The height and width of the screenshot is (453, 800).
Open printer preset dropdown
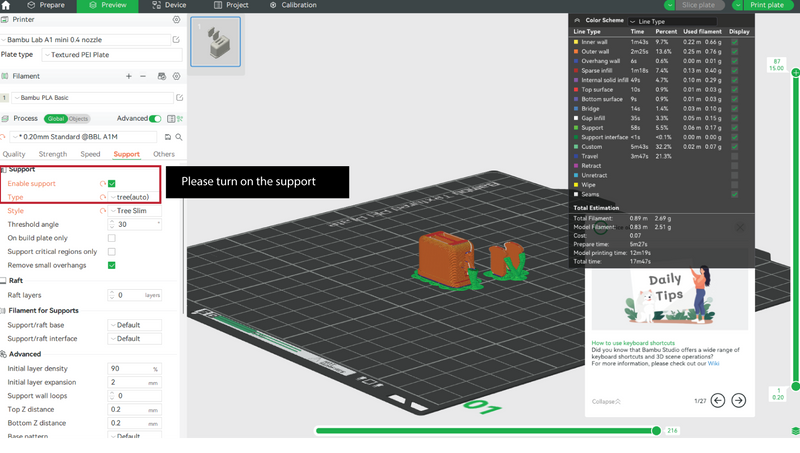coord(86,39)
